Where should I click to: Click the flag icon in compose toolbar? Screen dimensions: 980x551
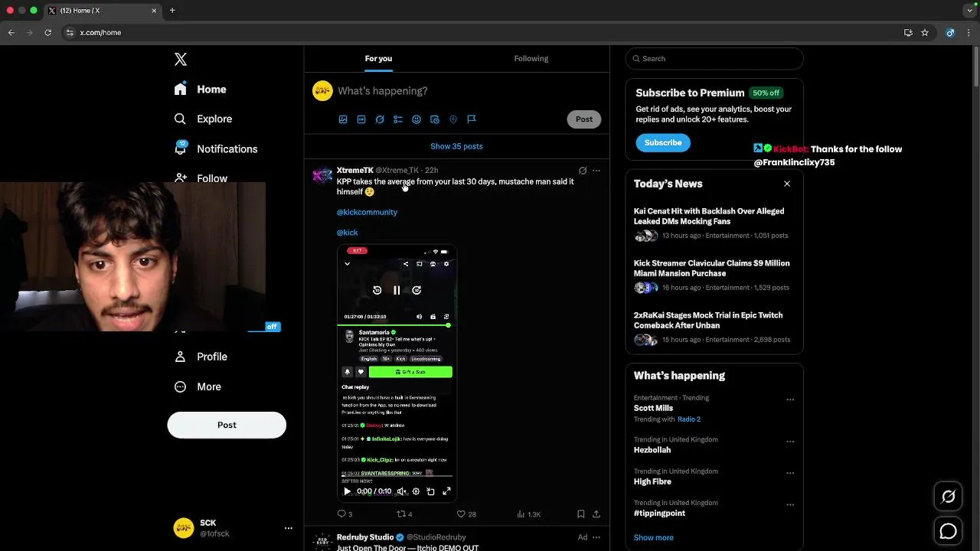point(472,119)
